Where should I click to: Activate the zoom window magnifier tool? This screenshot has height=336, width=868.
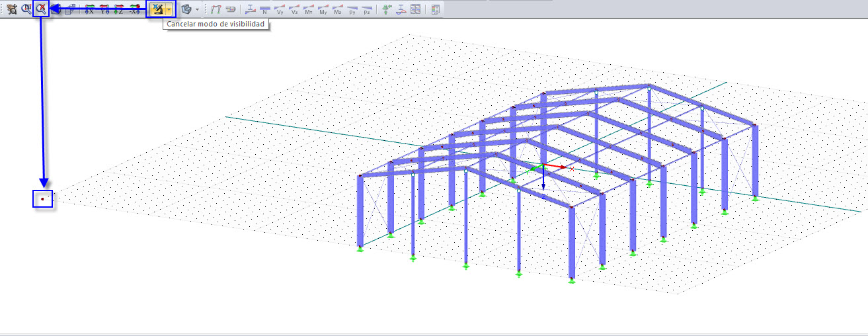26,9
